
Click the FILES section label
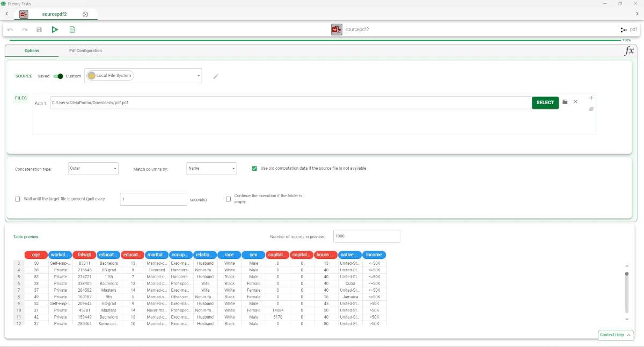tap(21, 98)
